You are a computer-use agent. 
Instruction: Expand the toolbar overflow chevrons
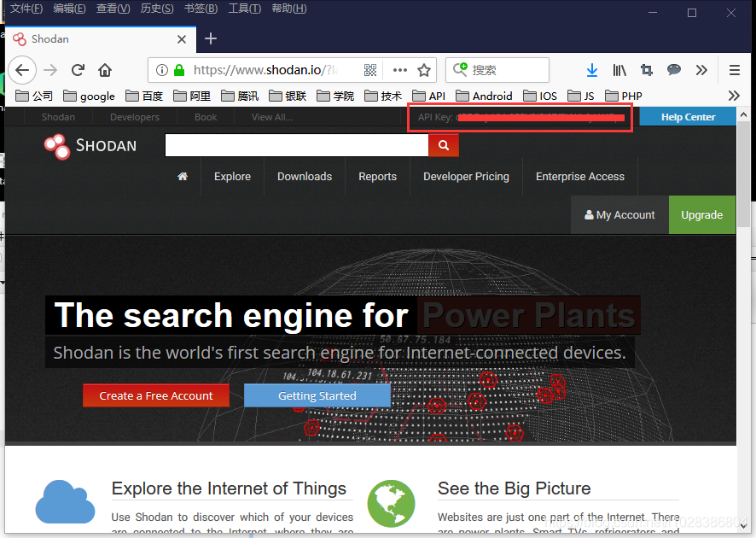701,70
